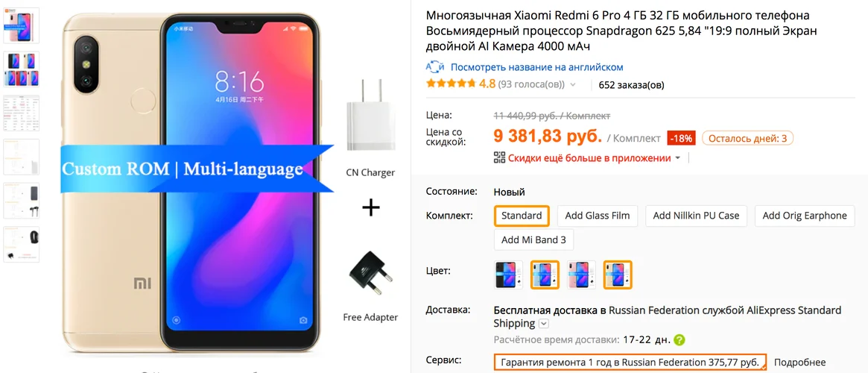The image size is (868, 373).
Task: Select the black phone color swatch
Action: pyautogui.click(x=507, y=275)
